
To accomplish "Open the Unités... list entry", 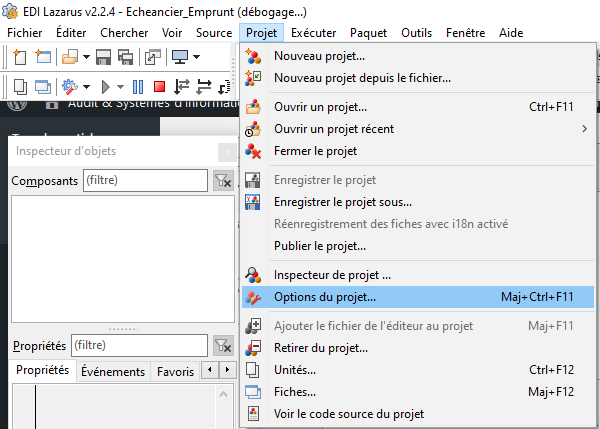I will [x=418, y=370].
